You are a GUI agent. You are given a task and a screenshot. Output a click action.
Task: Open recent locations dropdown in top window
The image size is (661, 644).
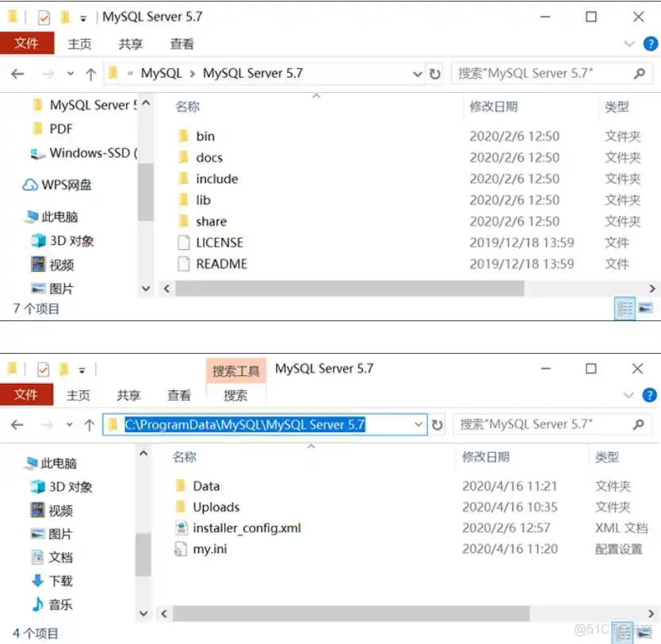71,74
